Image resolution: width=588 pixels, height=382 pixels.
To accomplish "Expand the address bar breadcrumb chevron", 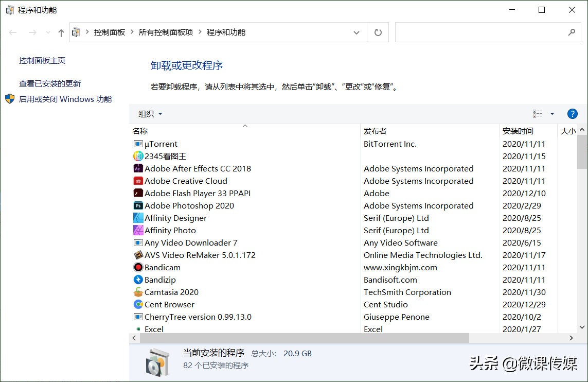I will [x=356, y=32].
